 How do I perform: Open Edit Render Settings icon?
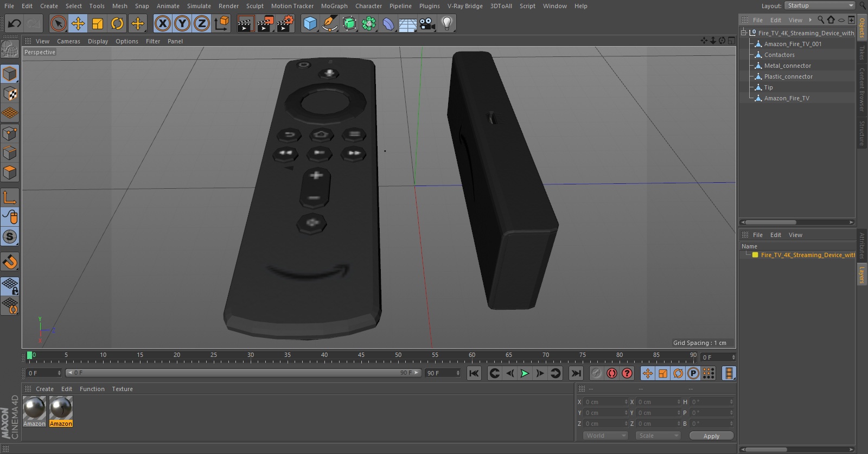pos(285,23)
